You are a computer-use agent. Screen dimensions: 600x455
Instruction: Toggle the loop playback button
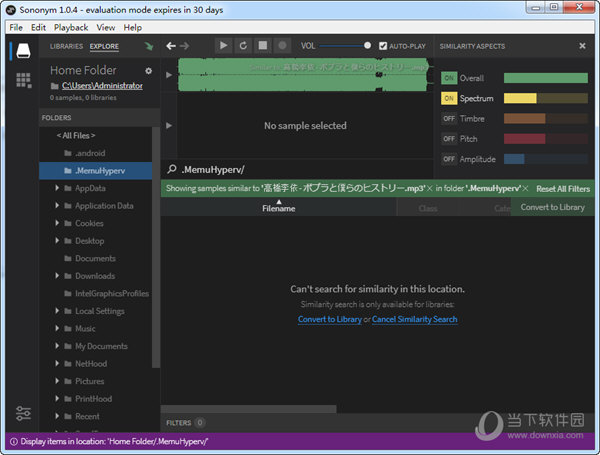pyautogui.click(x=243, y=46)
